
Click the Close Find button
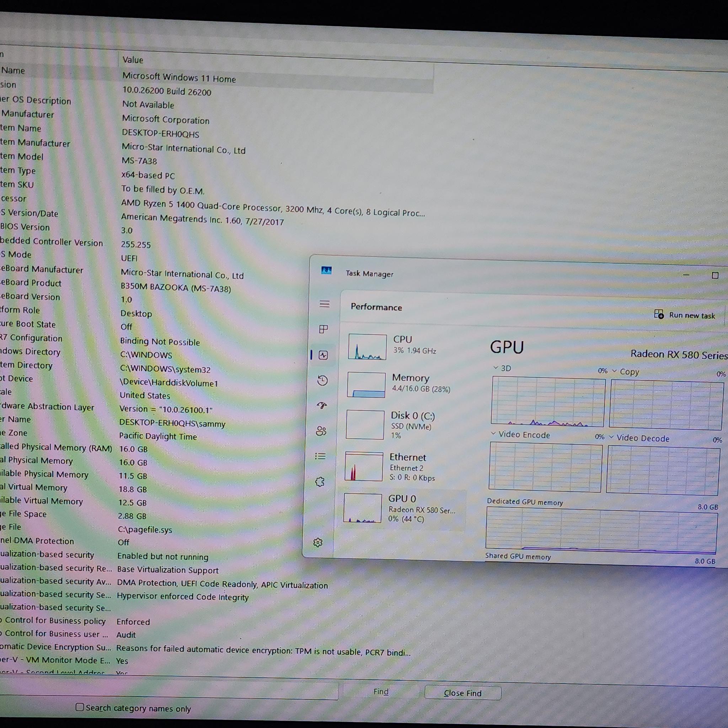coord(463,693)
